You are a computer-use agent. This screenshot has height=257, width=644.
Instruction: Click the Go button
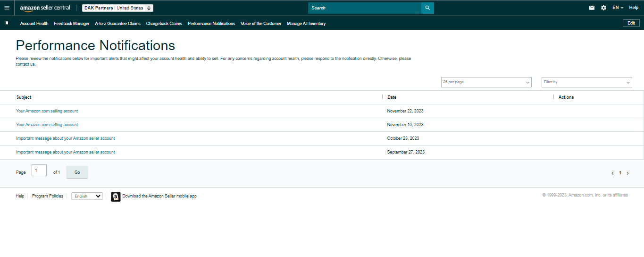pyautogui.click(x=77, y=172)
